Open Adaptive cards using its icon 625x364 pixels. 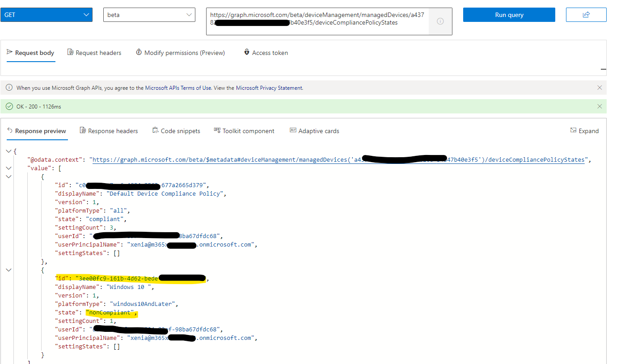[x=293, y=130]
